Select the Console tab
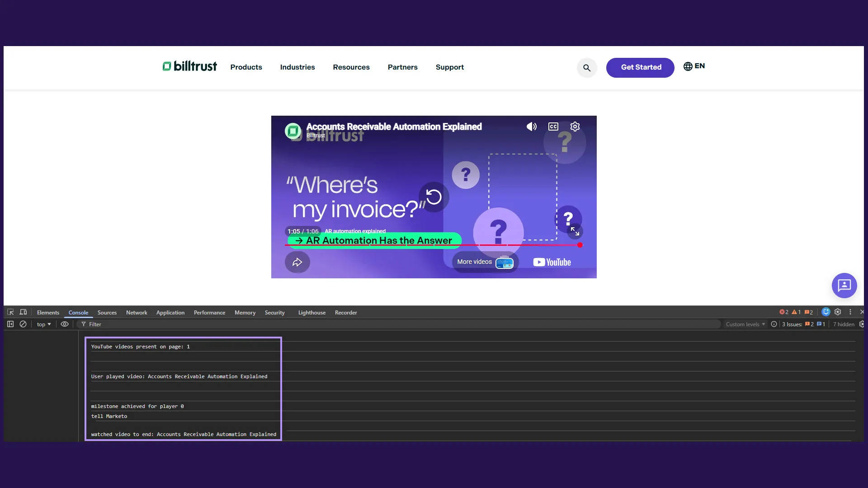Screen dimensions: 868x488 [78, 313]
